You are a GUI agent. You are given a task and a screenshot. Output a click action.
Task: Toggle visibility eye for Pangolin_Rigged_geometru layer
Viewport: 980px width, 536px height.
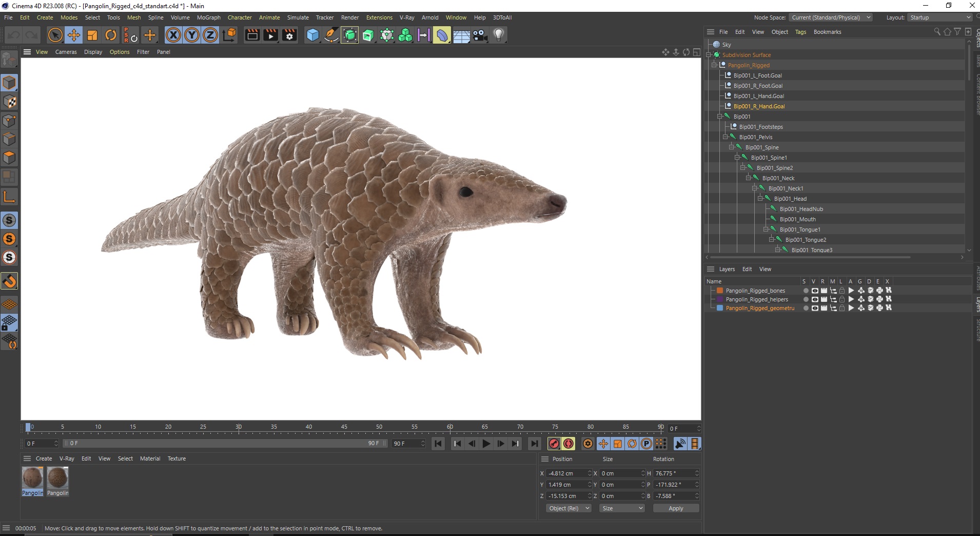pyautogui.click(x=814, y=308)
